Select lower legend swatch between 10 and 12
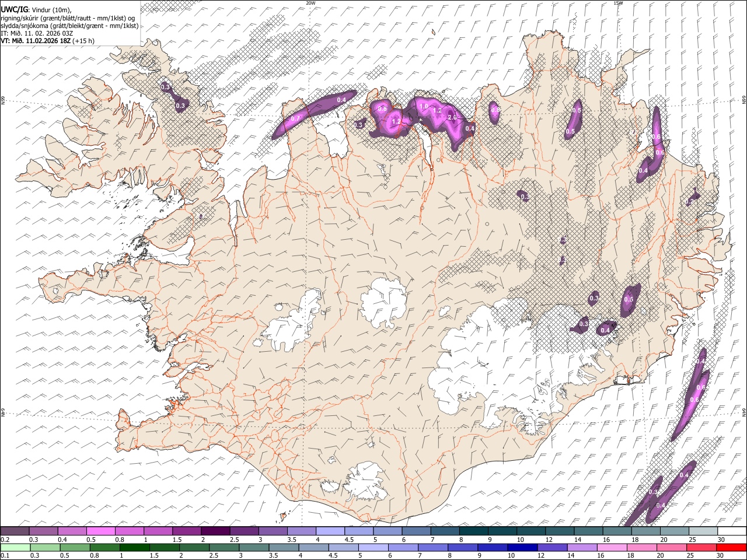Viewport: 747px width, 560px height. [523, 547]
